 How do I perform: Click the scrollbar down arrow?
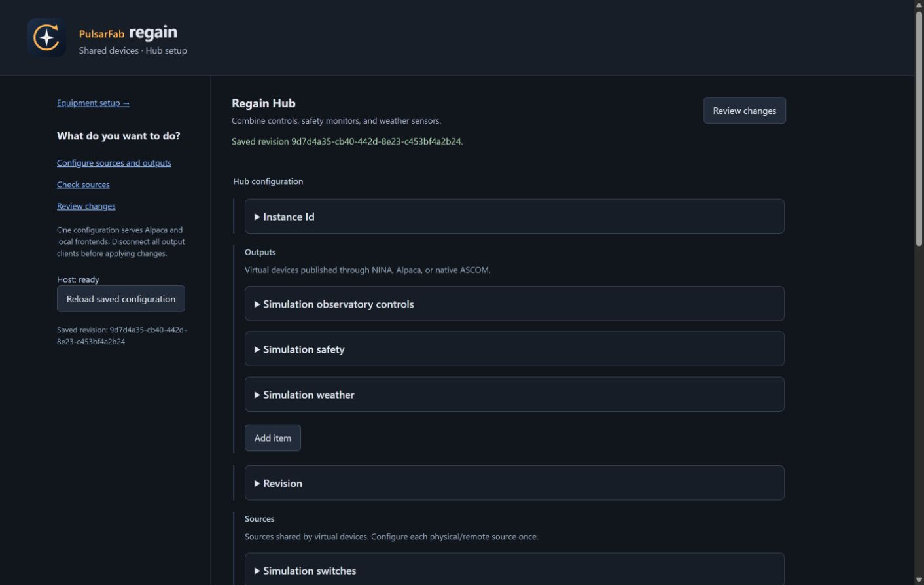point(919,580)
